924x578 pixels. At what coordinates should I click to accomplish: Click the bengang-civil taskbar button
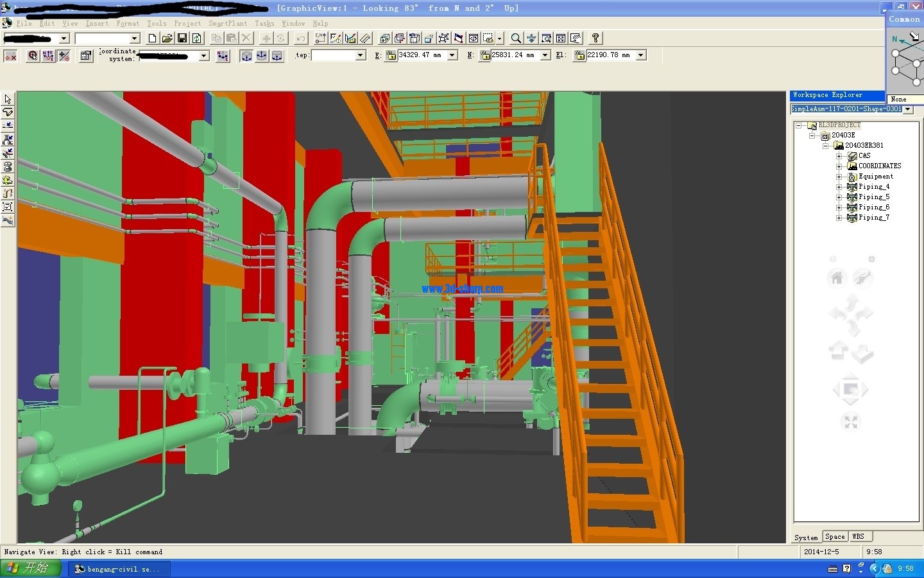click(x=119, y=569)
